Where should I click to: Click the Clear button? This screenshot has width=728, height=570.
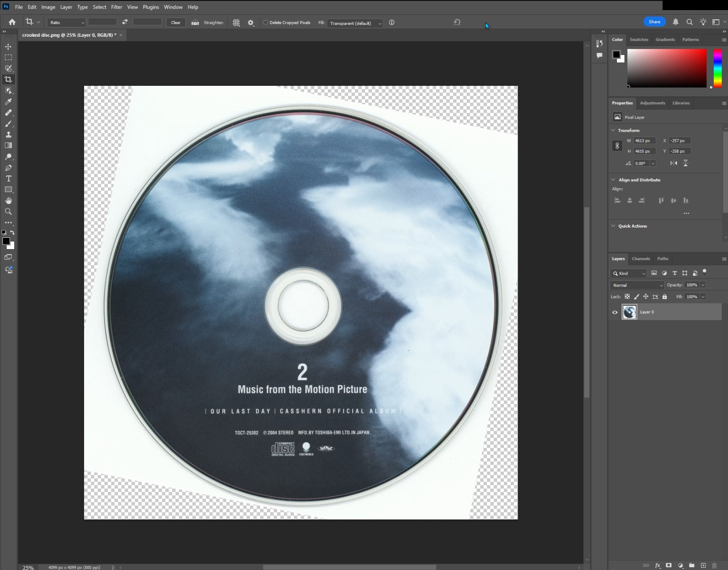click(x=175, y=22)
